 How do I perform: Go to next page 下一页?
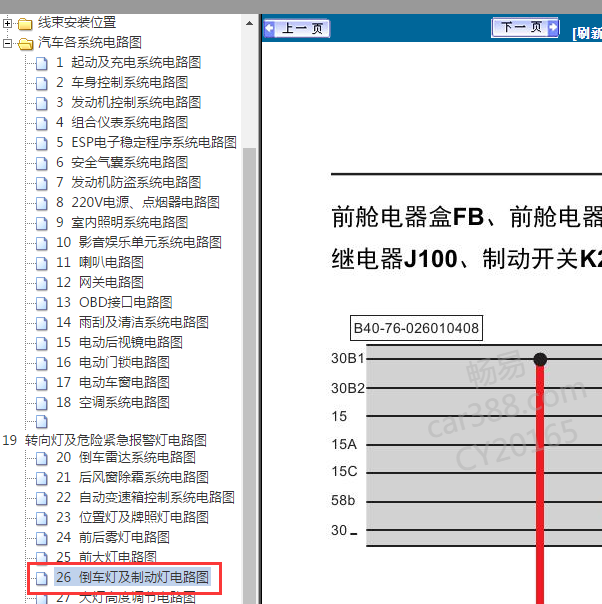click(x=525, y=27)
